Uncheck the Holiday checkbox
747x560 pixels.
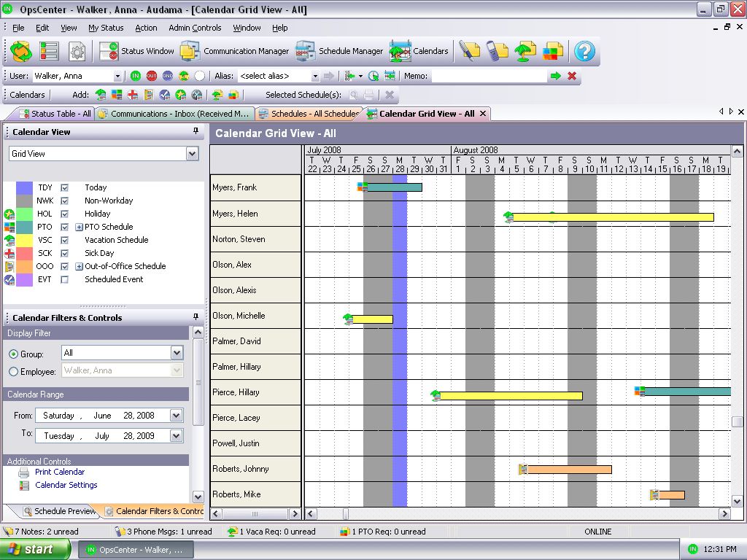(65, 214)
